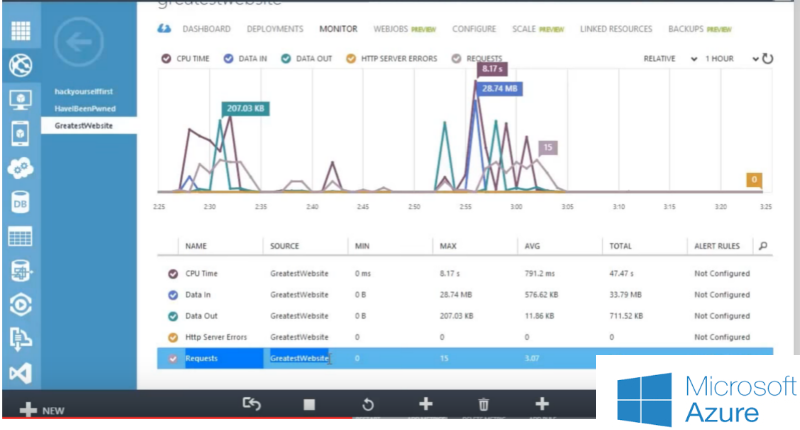This screenshot has width=800, height=430.
Task: Open Cloud Services gears sidebar icon
Action: (x=20, y=167)
